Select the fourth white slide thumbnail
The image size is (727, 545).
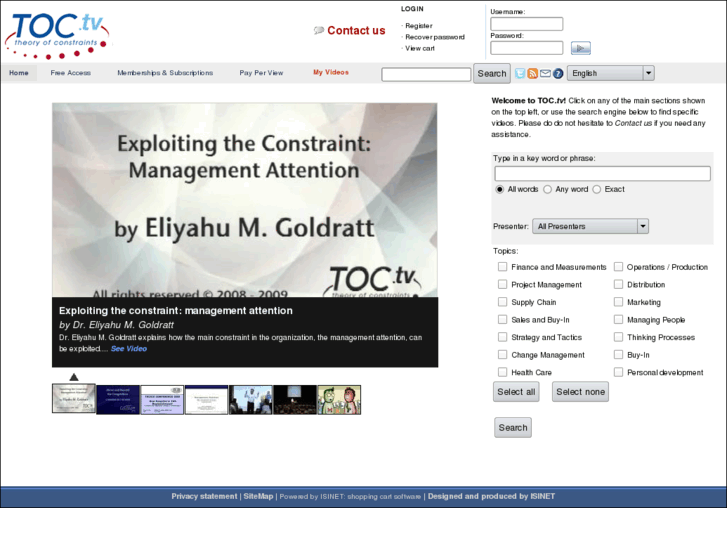[206, 400]
